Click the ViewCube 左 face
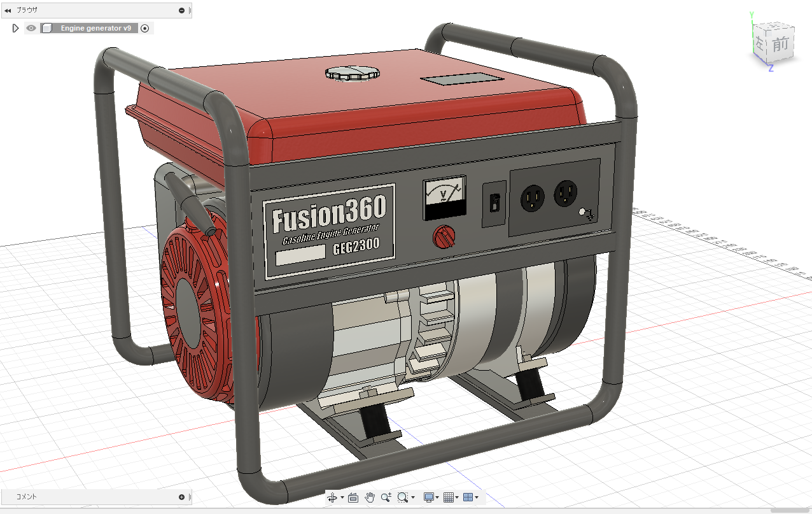Viewport: 812px width, 514px height. (x=760, y=44)
